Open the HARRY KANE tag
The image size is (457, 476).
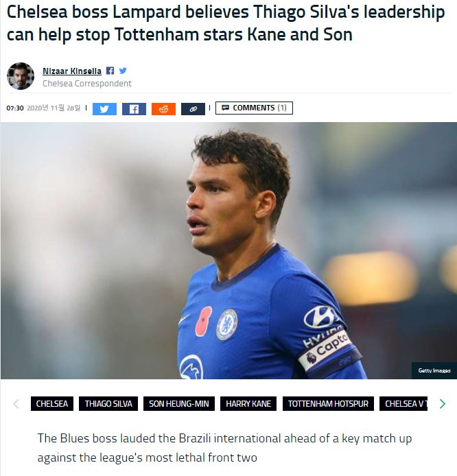click(x=248, y=403)
